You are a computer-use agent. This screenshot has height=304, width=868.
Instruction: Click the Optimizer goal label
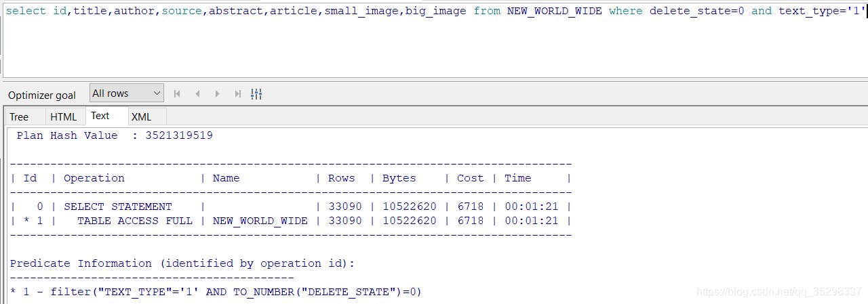click(42, 95)
